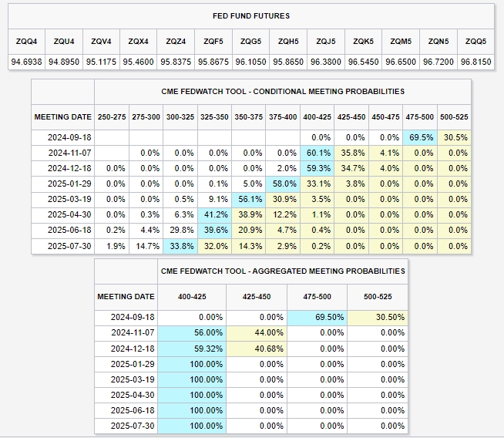This screenshot has height=438, width=504.
Task: Click the ZQG5 value 96.1050
Action: pos(250,62)
